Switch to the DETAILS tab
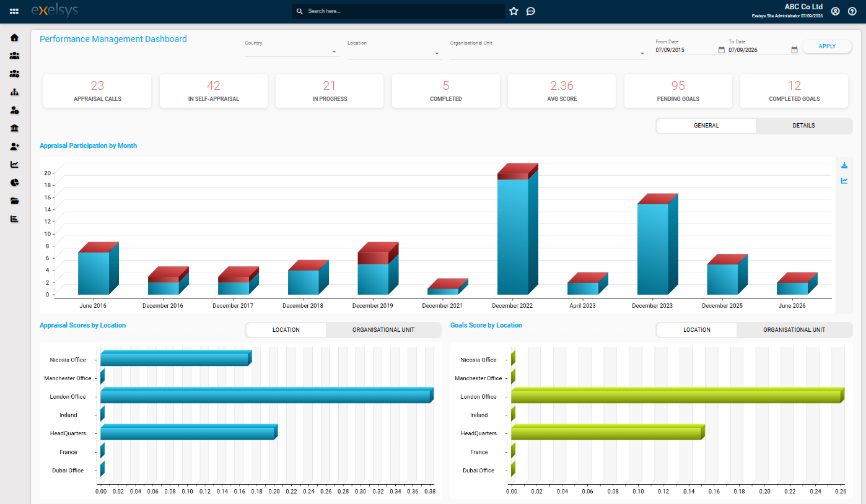The height and width of the screenshot is (504, 866). [803, 126]
